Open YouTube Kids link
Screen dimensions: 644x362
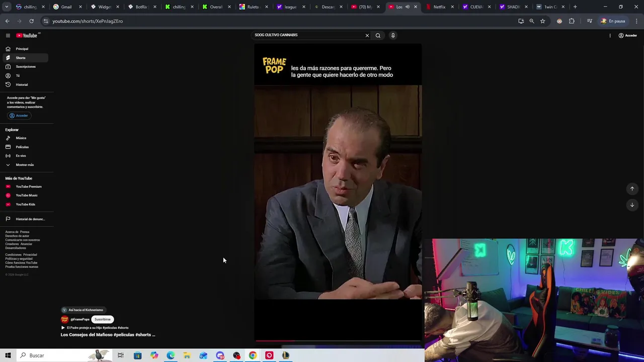click(x=26, y=204)
